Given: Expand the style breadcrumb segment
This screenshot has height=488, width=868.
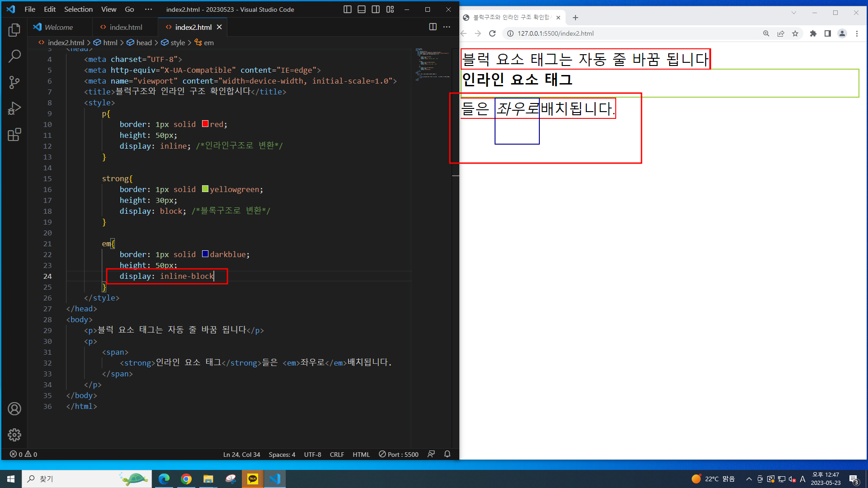Looking at the screenshot, I should click(x=177, y=42).
